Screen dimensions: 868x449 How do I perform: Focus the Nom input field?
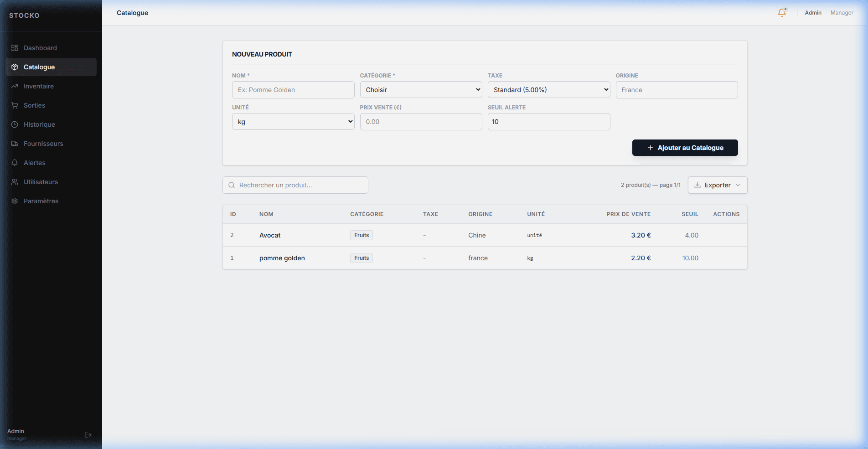293,90
